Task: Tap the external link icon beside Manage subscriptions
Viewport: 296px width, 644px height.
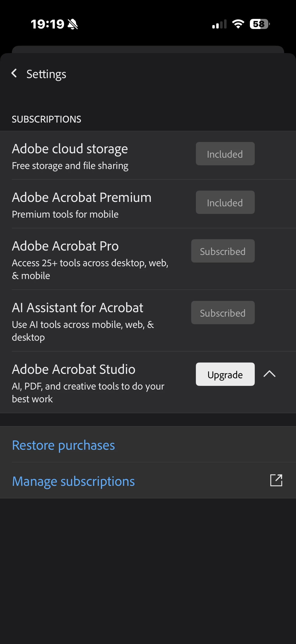Action: point(276,480)
